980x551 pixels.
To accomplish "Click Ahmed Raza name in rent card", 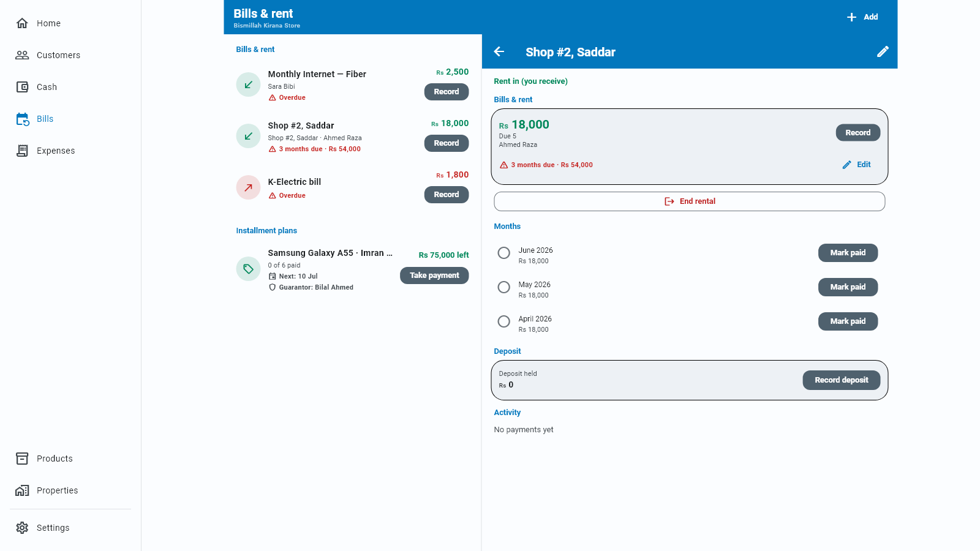I will coord(518,145).
